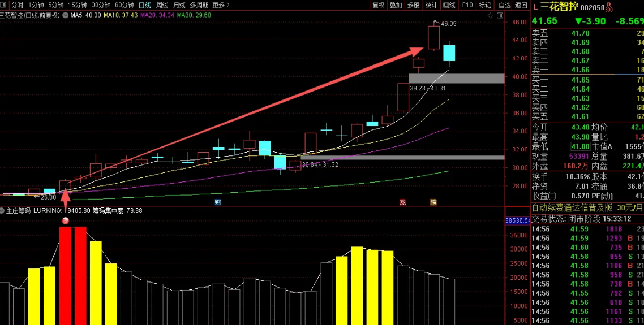Click the 46.09 high price label

click(x=448, y=24)
